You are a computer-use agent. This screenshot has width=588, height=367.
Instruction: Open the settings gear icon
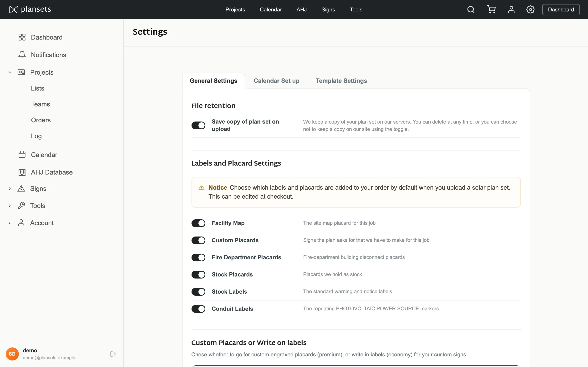(530, 9)
